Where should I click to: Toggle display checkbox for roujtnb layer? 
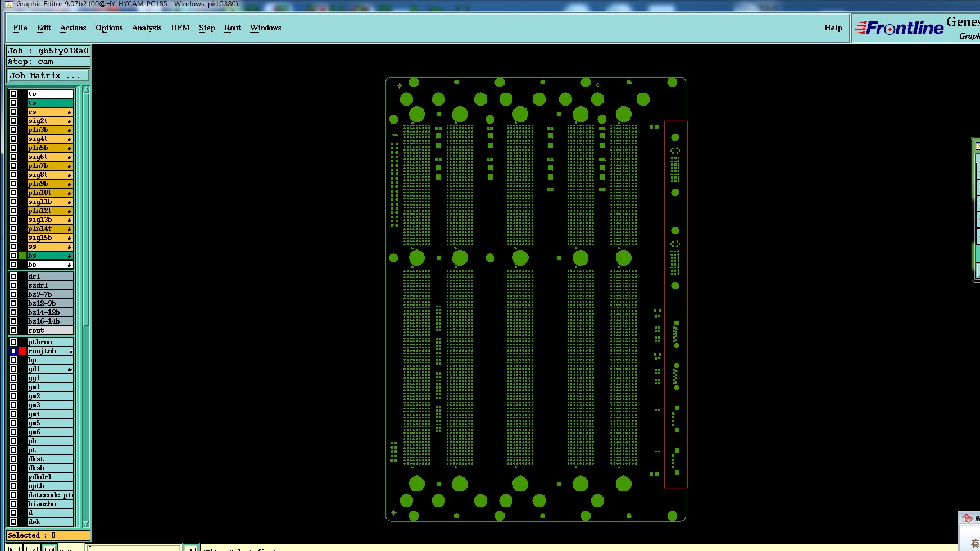click(x=13, y=351)
